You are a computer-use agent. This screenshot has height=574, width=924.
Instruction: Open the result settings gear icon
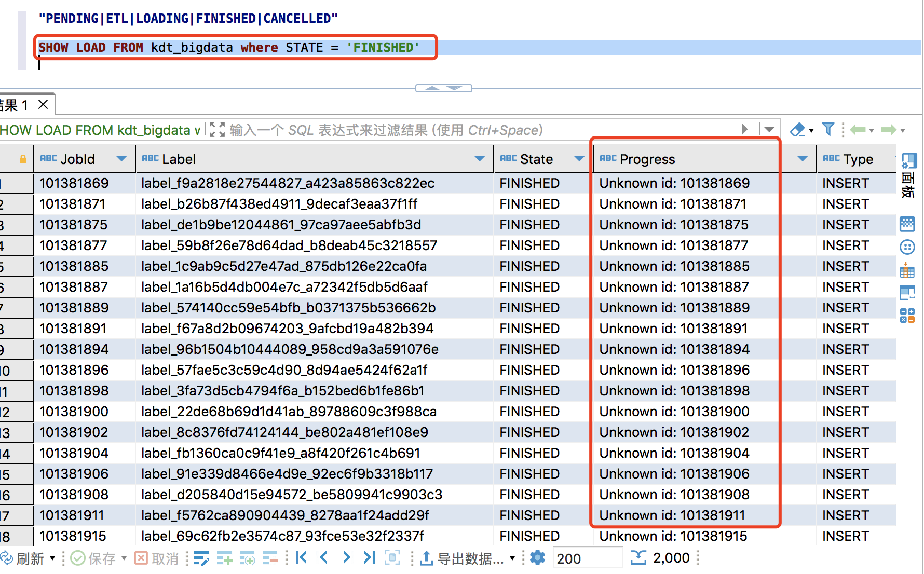tap(538, 558)
